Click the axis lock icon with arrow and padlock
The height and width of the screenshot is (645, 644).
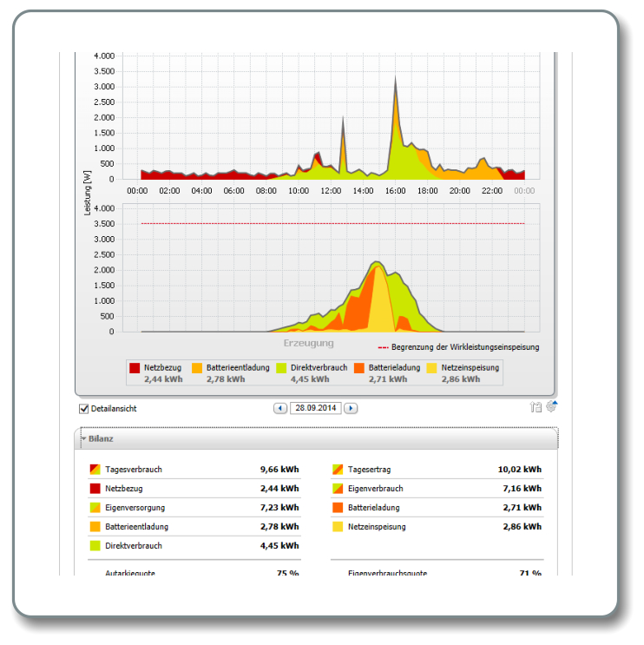(536, 407)
